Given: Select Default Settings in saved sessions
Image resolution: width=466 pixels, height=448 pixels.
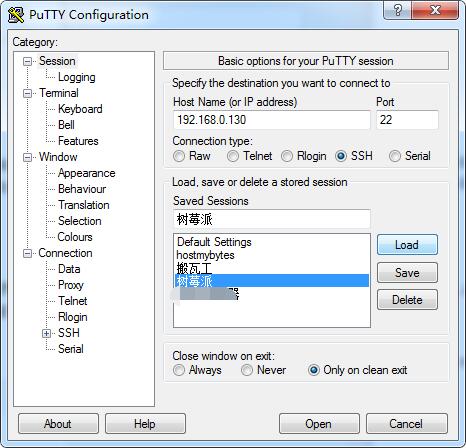Looking at the screenshot, I should pos(271,242).
